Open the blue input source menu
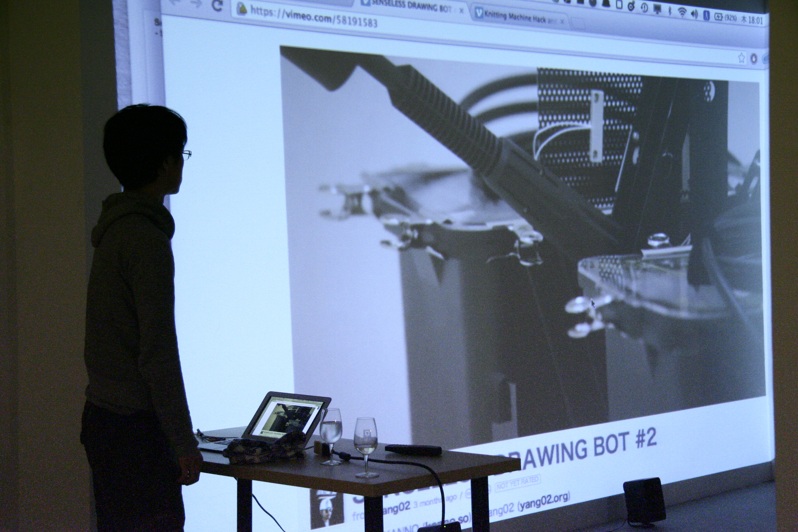Screen dimensions: 798x532 (x=706, y=16)
